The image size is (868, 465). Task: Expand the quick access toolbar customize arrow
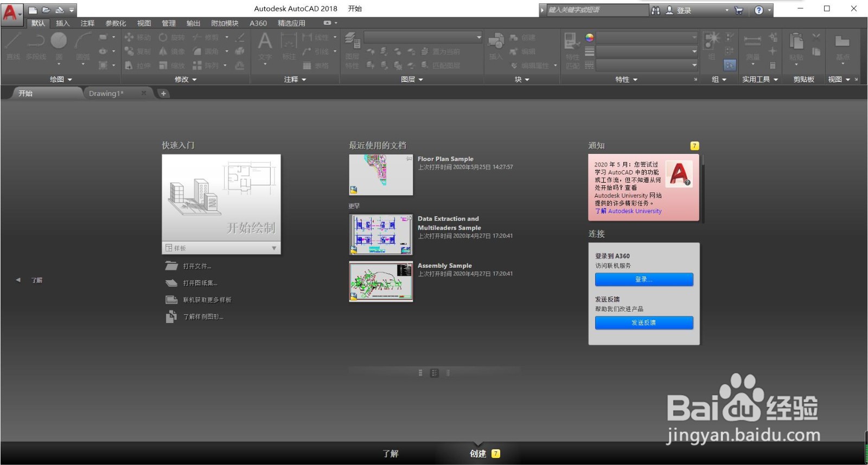pyautogui.click(x=72, y=10)
